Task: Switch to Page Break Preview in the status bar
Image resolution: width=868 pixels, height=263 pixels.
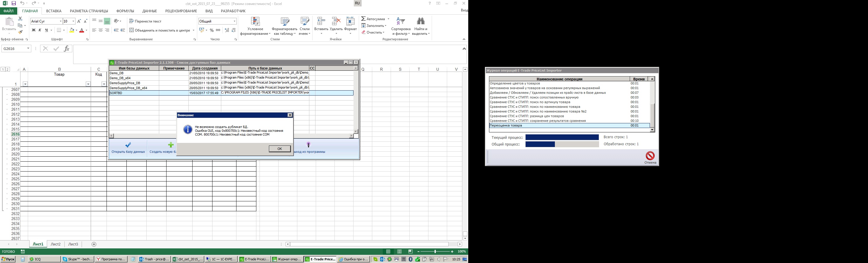Action: click(410, 252)
